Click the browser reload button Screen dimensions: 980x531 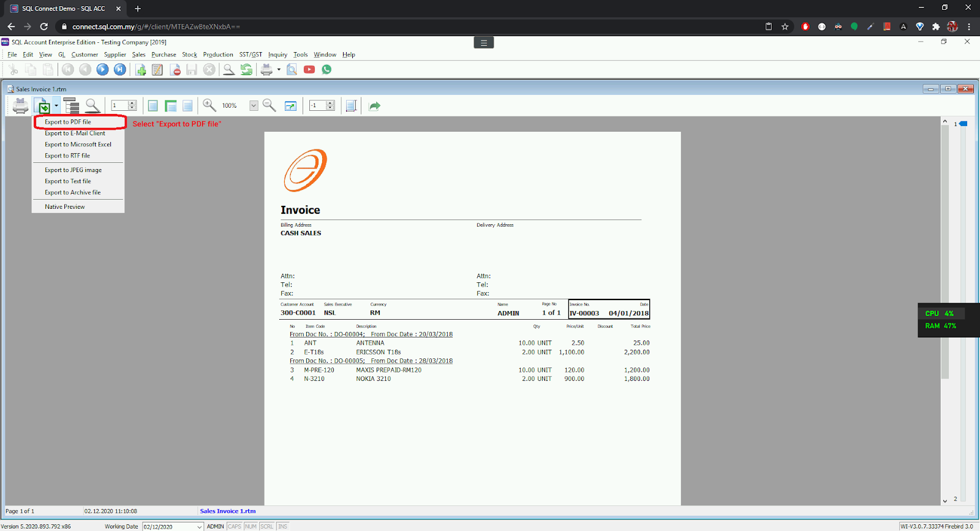coord(43,26)
